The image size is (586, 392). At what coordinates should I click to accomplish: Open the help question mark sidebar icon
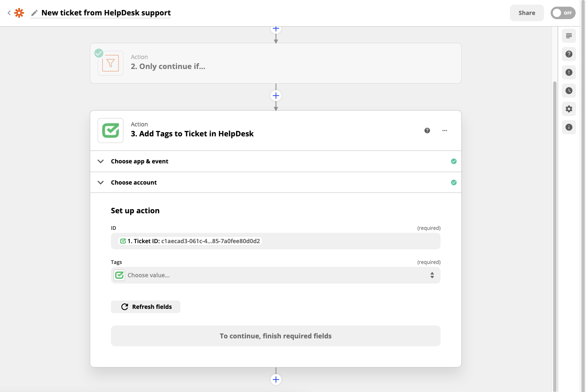tap(569, 54)
